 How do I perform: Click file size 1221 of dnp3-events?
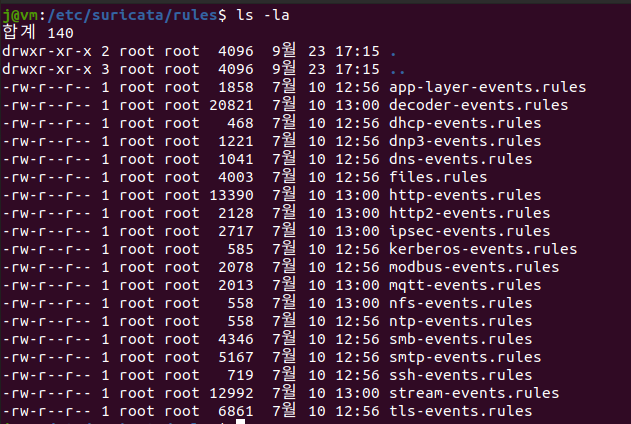click(x=236, y=142)
